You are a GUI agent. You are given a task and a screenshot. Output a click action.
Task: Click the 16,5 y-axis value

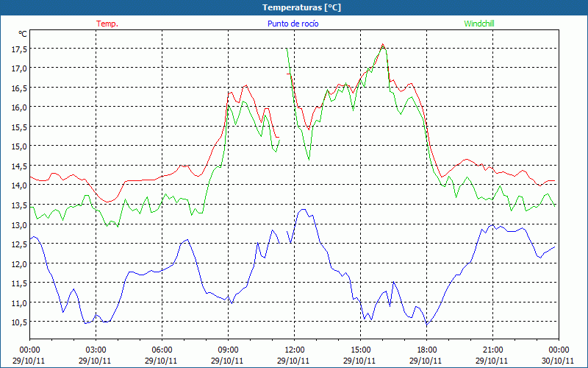[x=20, y=88]
